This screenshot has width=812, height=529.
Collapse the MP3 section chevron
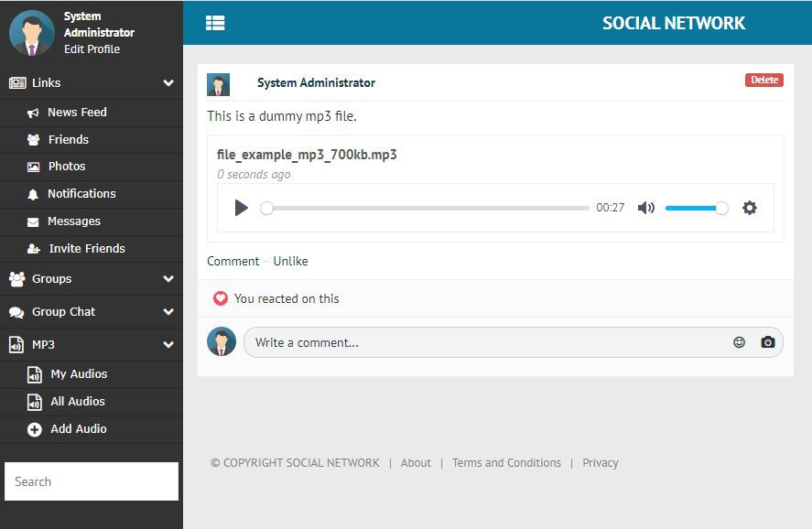pos(168,344)
